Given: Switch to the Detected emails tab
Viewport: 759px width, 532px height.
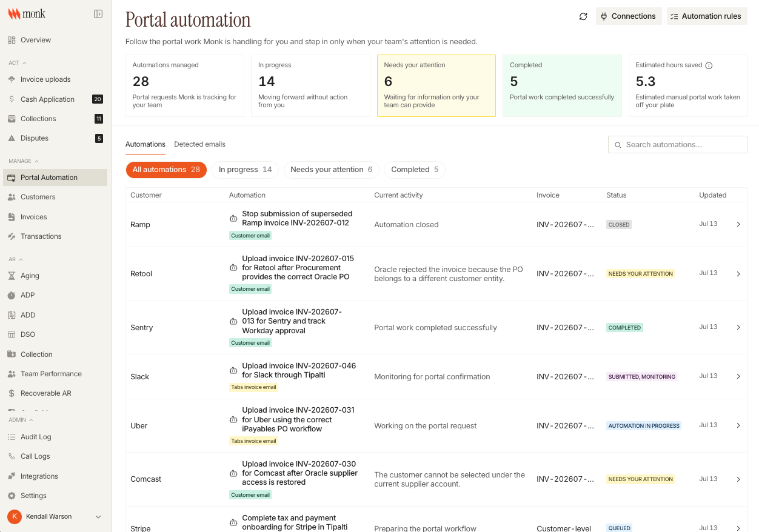Looking at the screenshot, I should 199,144.
